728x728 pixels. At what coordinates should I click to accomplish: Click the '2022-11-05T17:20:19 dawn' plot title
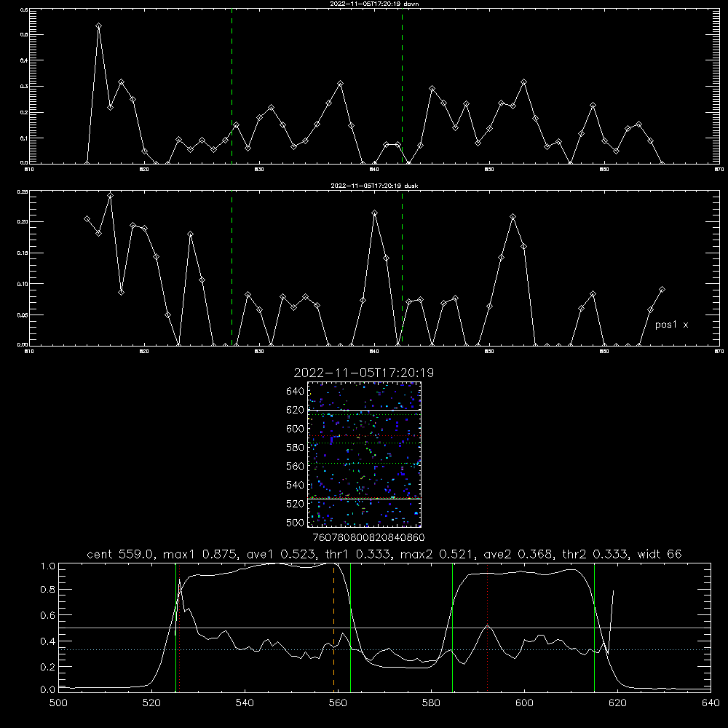[x=374, y=4]
